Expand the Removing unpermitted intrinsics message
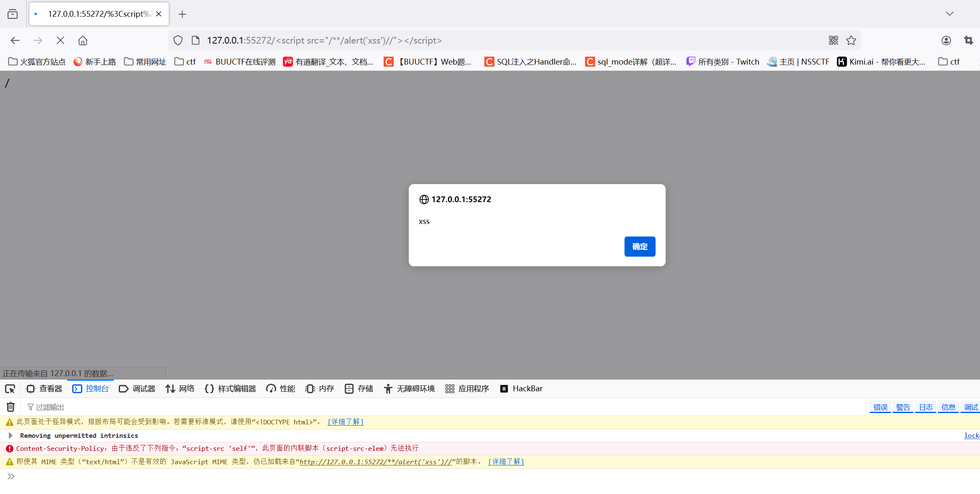 [x=10, y=435]
